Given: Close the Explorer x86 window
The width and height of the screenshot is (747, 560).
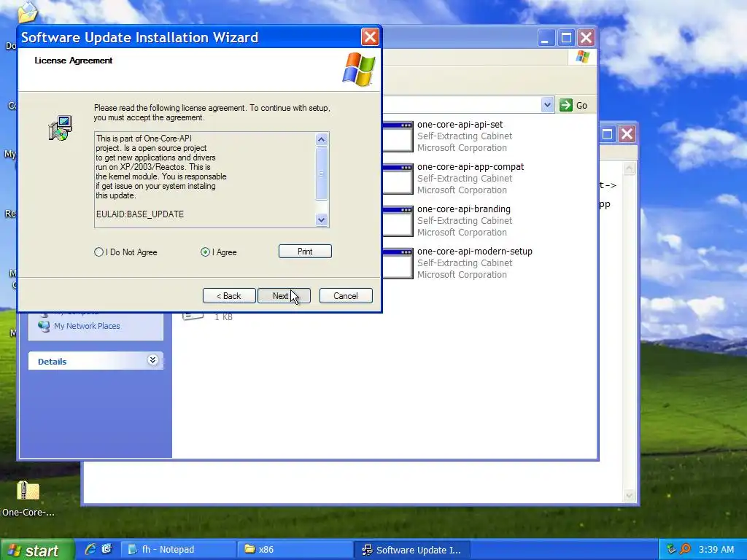Looking at the screenshot, I should tap(586, 38).
